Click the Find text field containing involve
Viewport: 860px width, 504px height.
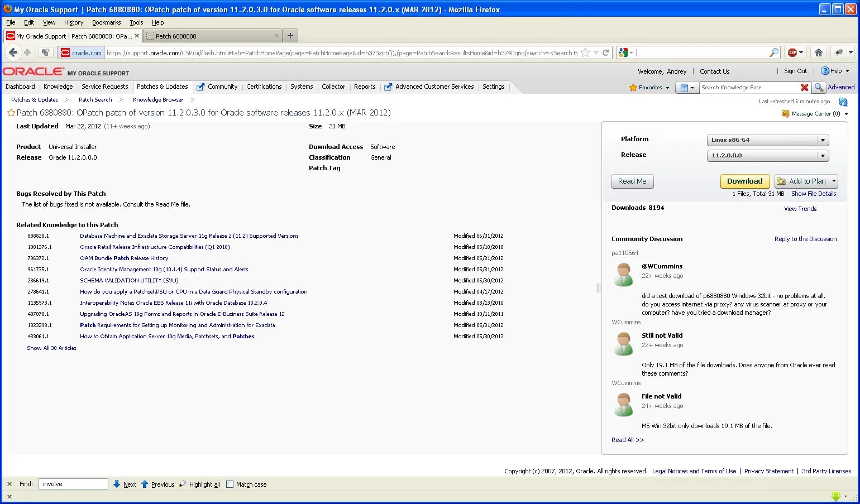point(73,484)
